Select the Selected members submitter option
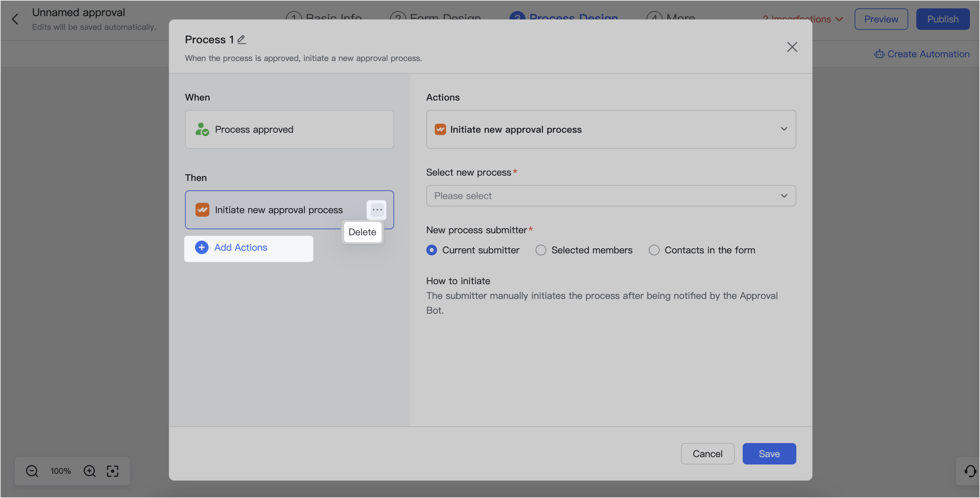The height and width of the screenshot is (498, 980). pyautogui.click(x=541, y=250)
